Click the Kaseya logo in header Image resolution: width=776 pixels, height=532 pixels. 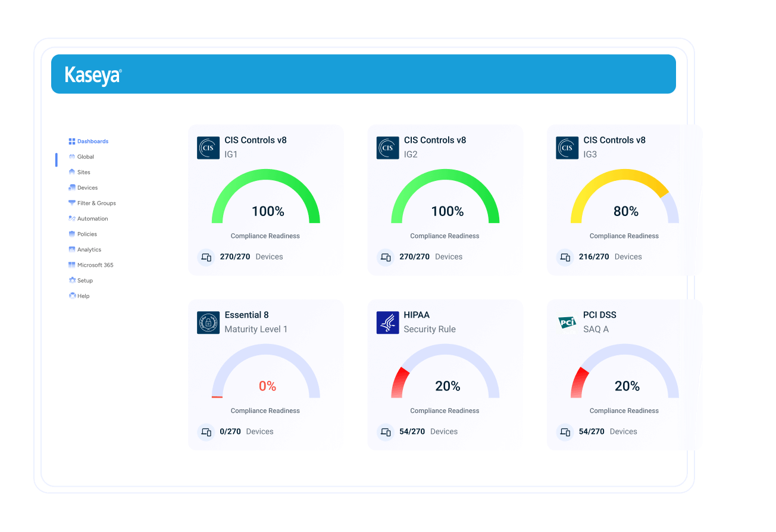[93, 75]
